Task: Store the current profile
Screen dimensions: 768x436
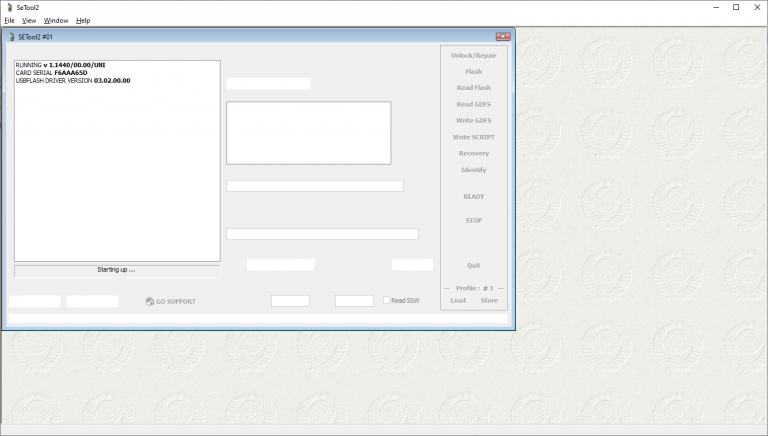Action: pyautogui.click(x=489, y=300)
